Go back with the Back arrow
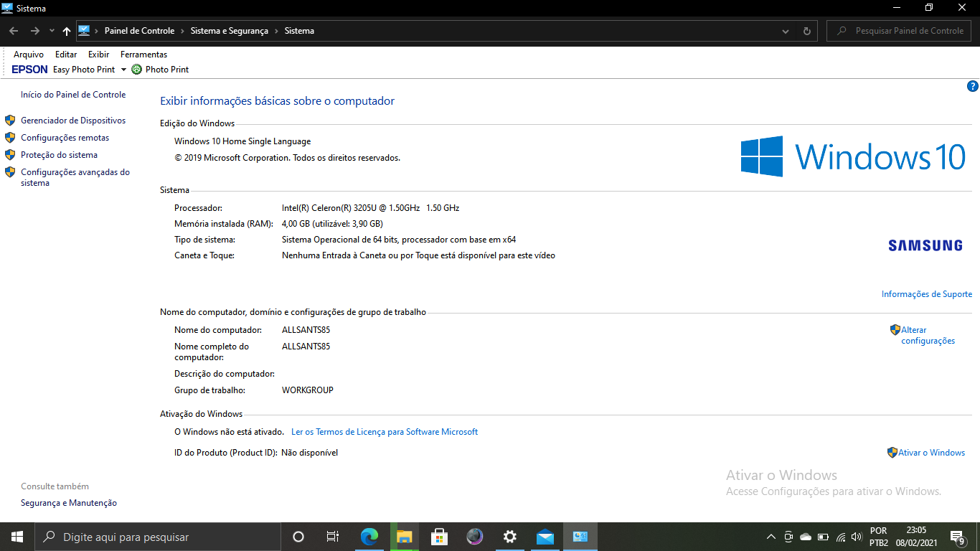 point(14,31)
